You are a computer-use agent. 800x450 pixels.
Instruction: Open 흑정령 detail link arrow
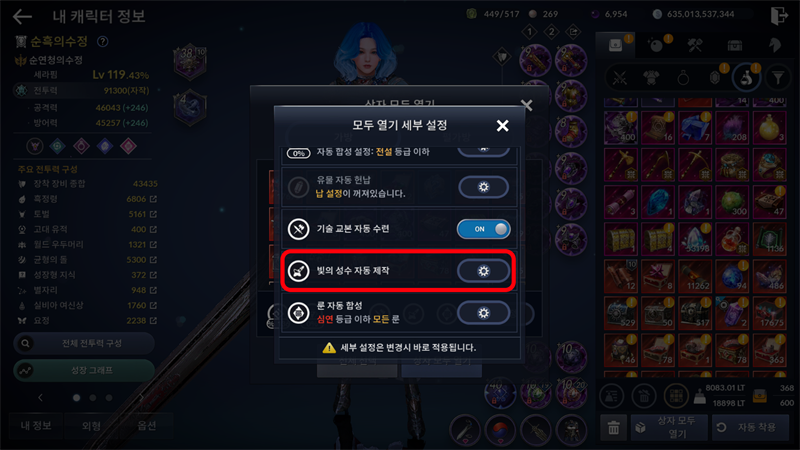tap(153, 199)
